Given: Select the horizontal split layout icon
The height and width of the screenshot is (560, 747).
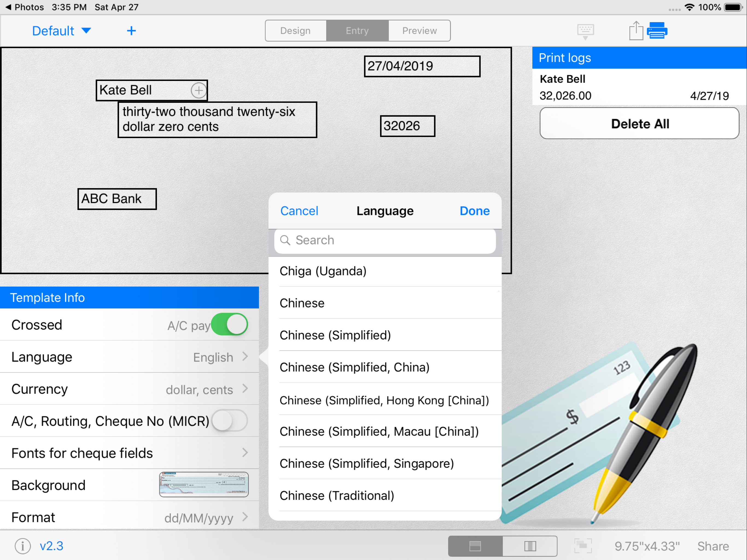Looking at the screenshot, I should point(475,546).
